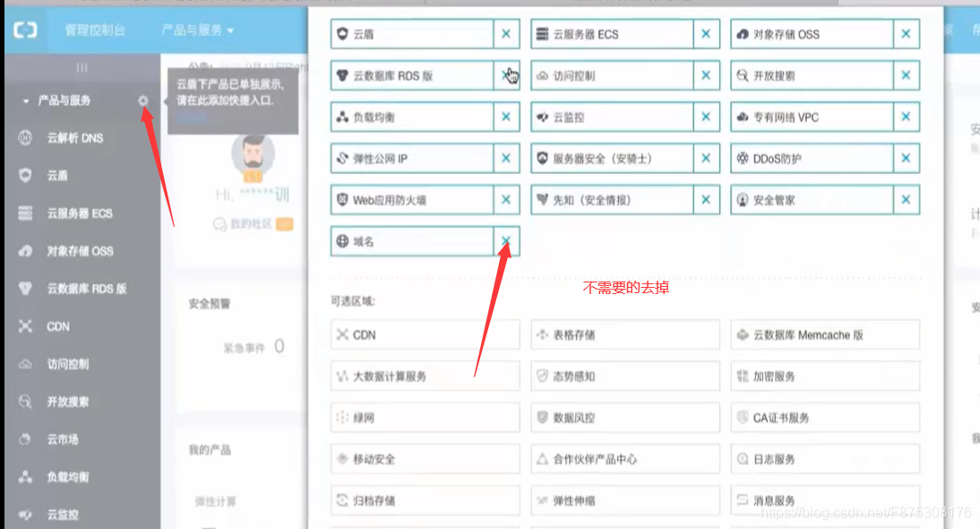Remove 对象存储 OSS from selected shortcuts
Viewport: 980px width, 529px height.
point(907,34)
